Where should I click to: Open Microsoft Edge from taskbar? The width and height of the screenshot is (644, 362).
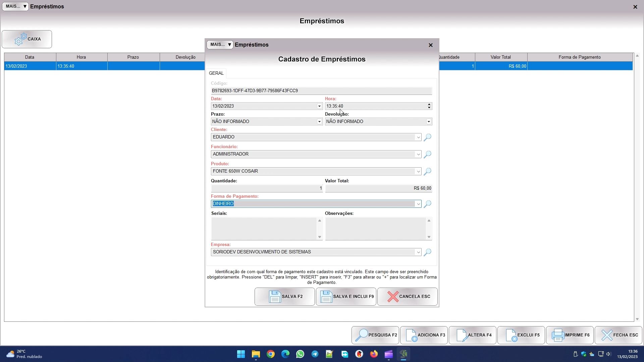tap(285, 354)
